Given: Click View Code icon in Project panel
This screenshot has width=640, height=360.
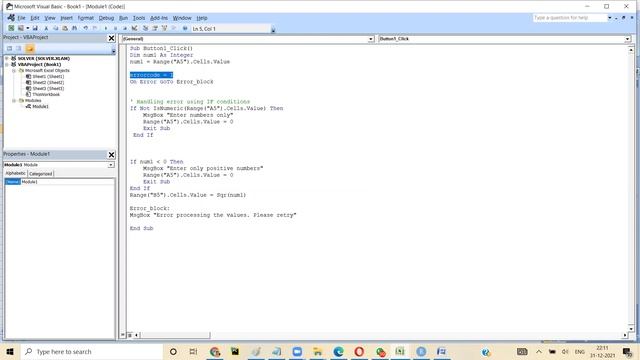Looking at the screenshot, I should 9,48.
